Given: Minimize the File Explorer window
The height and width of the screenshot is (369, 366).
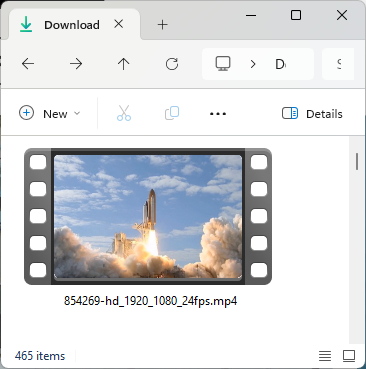Looking at the screenshot, I should tap(251, 15).
